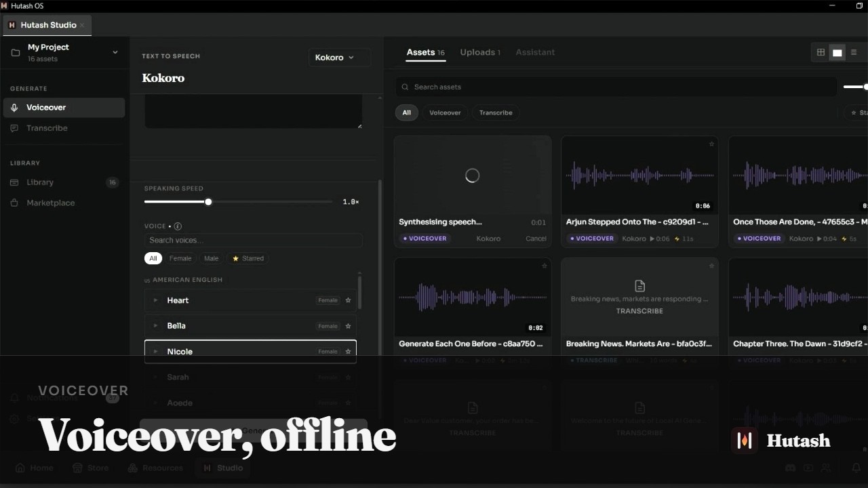Image resolution: width=868 pixels, height=488 pixels.
Task: Close the Hutash Studio tab
Action: point(82,25)
